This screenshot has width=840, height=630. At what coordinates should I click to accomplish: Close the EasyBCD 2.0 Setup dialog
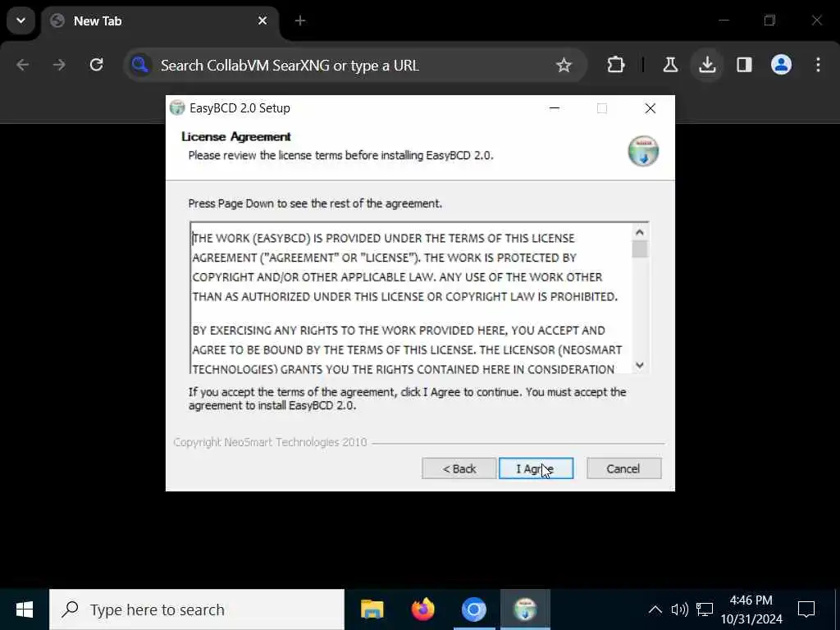click(x=651, y=108)
